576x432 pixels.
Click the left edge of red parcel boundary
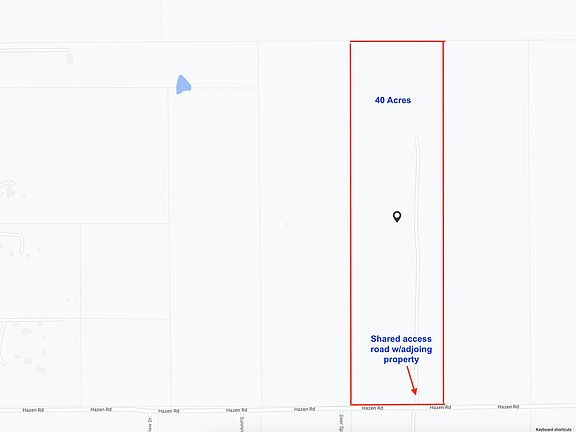351,223
